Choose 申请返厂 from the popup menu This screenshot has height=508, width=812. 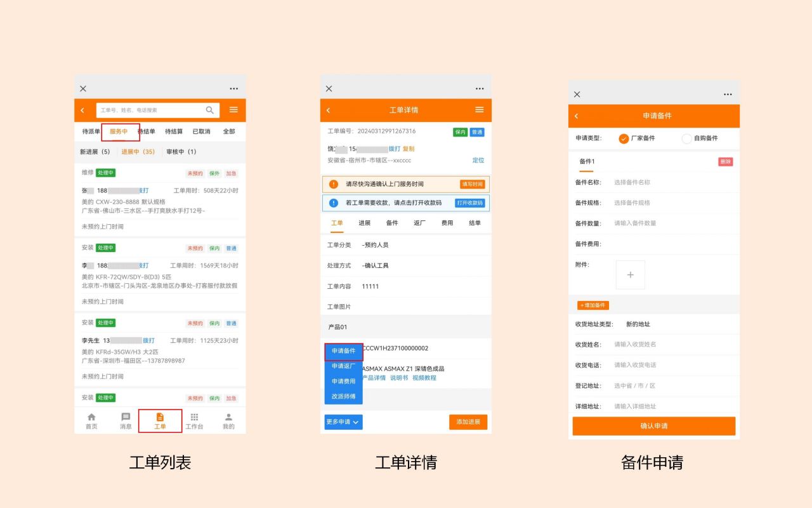pos(344,366)
